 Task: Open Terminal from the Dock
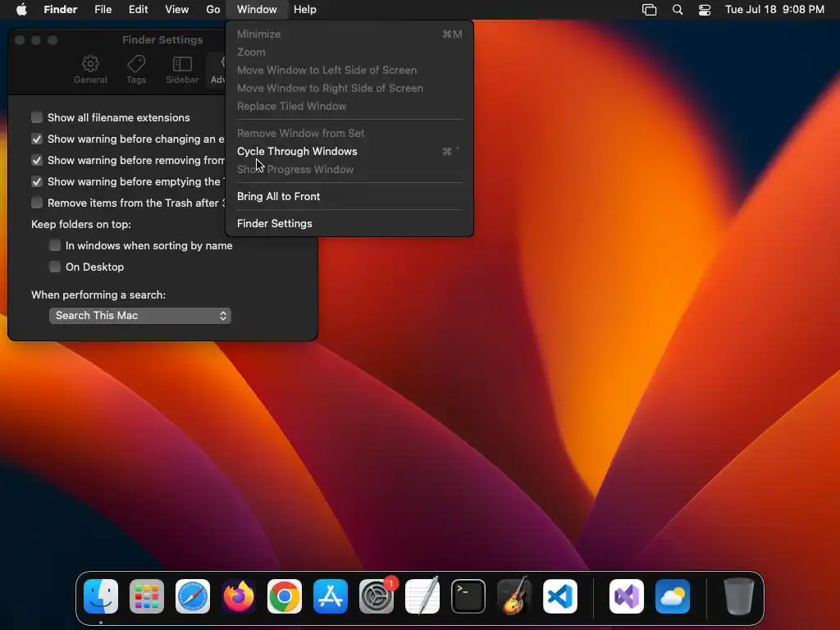[468, 596]
